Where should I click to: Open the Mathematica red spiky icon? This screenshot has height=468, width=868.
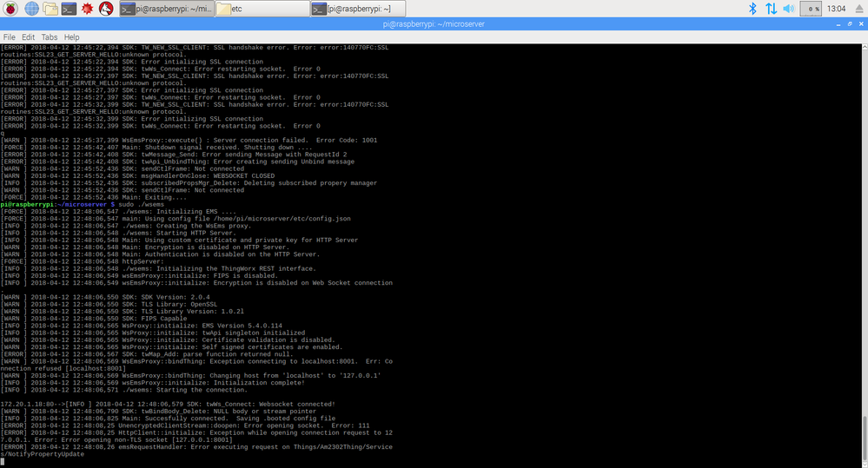(x=87, y=9)
